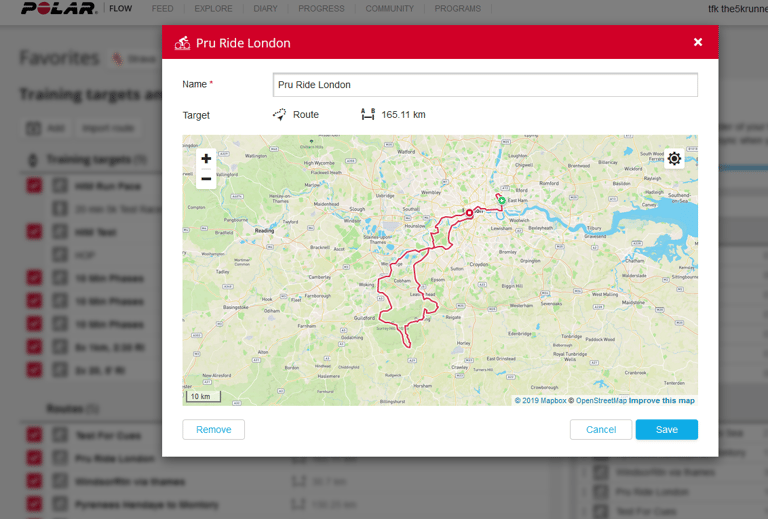Zoom out on the route map
768x519 pixels.
[x=206, y=179]
